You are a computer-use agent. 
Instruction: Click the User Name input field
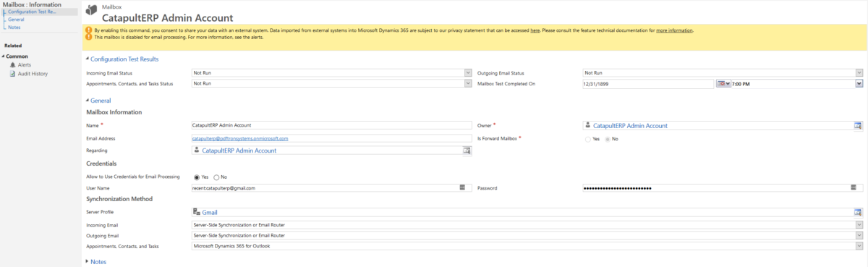point(331,187)
